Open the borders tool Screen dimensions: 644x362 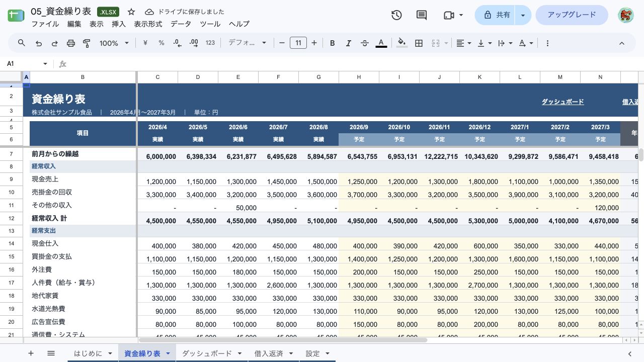coord(419,43)
